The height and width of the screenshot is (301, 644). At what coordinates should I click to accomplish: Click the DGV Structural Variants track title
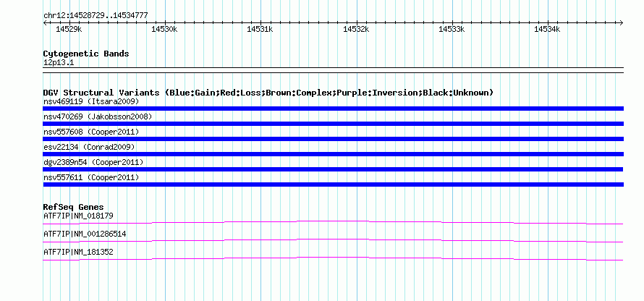[x=268, y=93]
